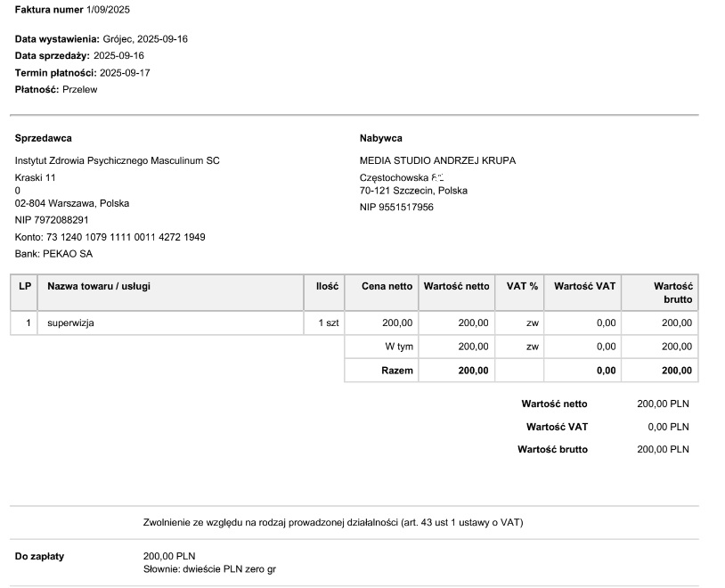The width and height of the screenshot is (725, 588).
Task: Click the payment method Przelew
Action: click(x=80, y=90)
